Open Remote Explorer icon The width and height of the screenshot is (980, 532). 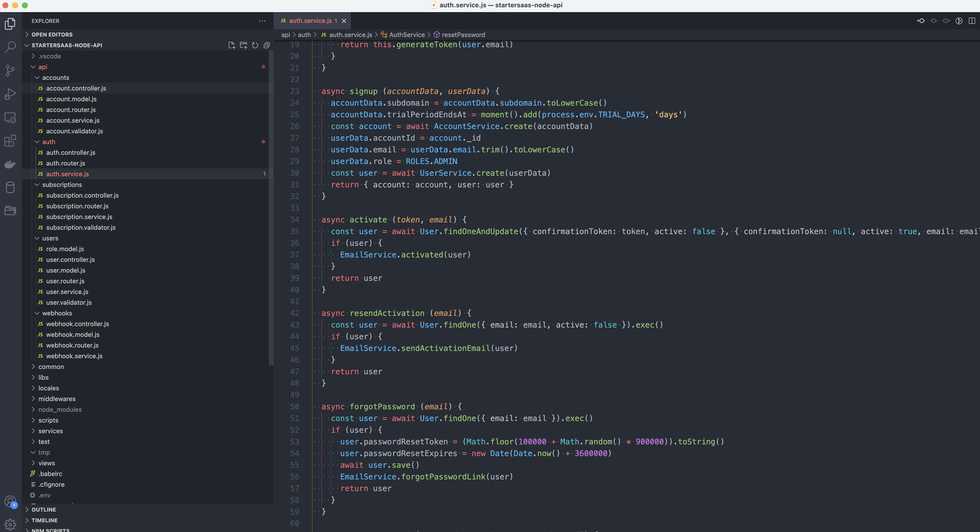coord(10,118)
